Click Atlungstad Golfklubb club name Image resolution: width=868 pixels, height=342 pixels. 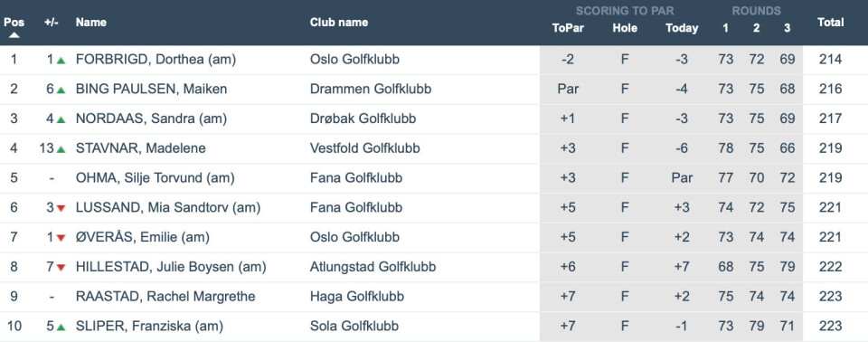coord(373,267)
